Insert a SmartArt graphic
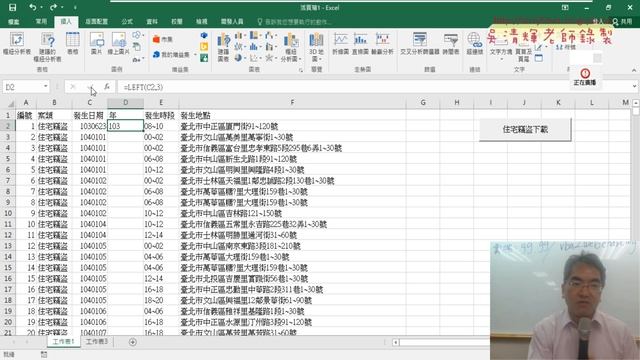 (x=137, y=47)
